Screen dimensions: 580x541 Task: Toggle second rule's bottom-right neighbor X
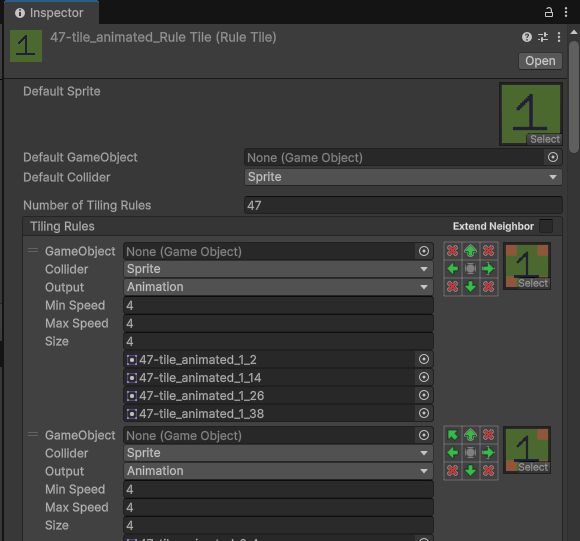pos(489,471)
